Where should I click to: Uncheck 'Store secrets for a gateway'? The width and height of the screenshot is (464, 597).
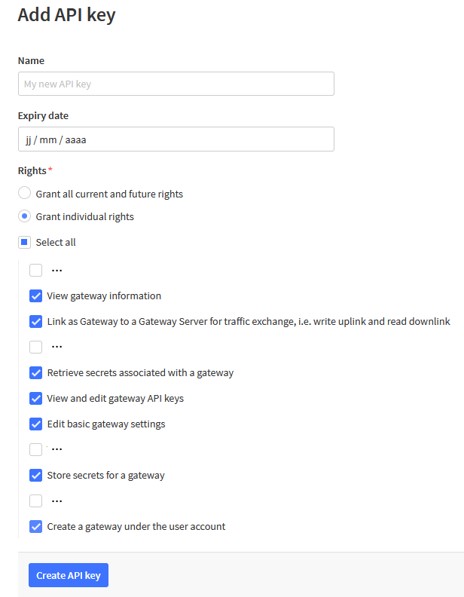[x=36, y=475]
